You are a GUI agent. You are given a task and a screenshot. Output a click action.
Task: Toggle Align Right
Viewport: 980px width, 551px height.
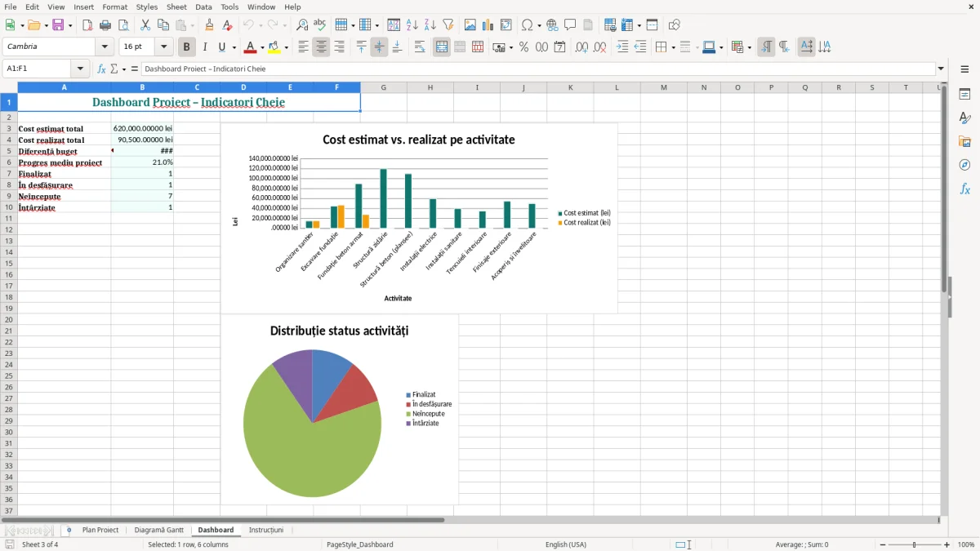[340, 47]
